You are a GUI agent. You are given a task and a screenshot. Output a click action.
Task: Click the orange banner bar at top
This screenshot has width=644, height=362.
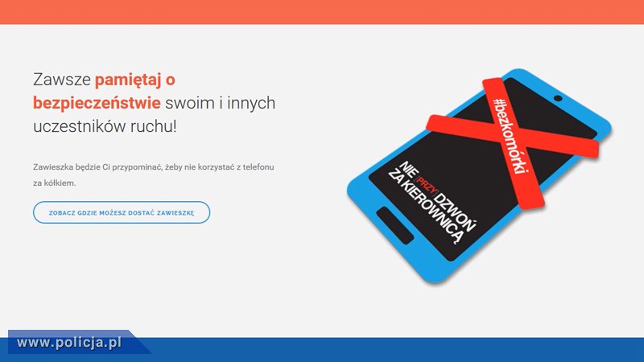tap(322, 12)
